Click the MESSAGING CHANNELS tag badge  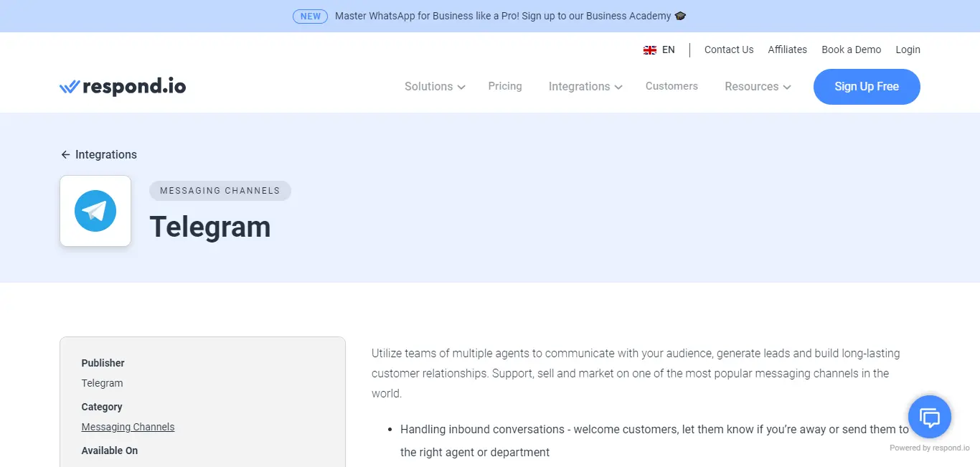click(220, 191)
